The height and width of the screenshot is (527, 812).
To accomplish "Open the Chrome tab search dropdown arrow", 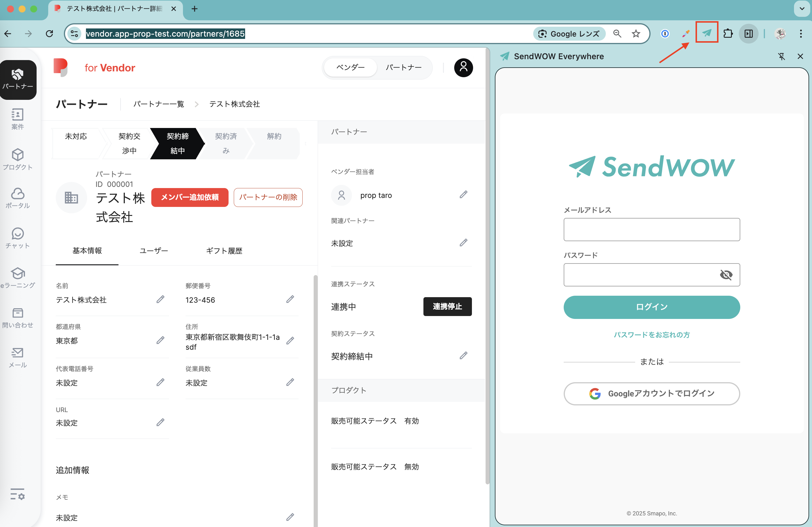I will pyautogui.click(x=802, y=8).
